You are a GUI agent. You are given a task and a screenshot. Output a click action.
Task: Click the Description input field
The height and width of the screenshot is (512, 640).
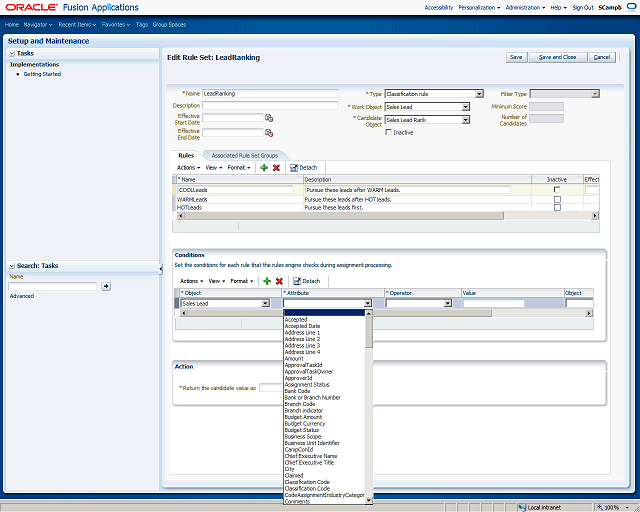(270, 105)
